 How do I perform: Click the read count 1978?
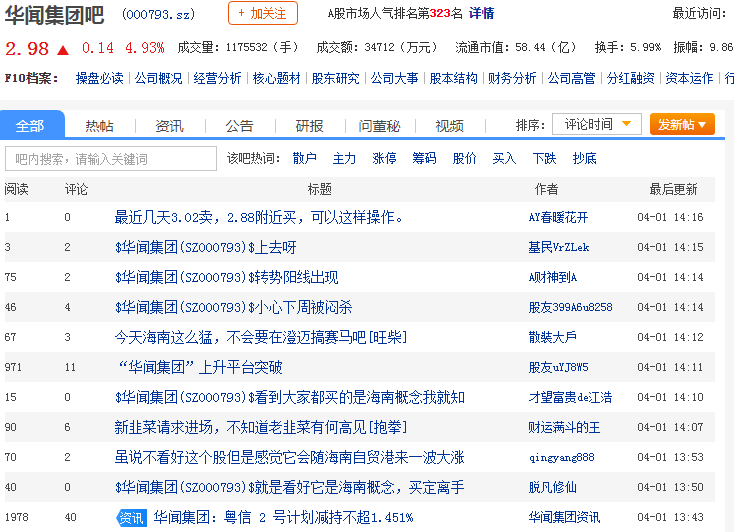pos(16,517)
